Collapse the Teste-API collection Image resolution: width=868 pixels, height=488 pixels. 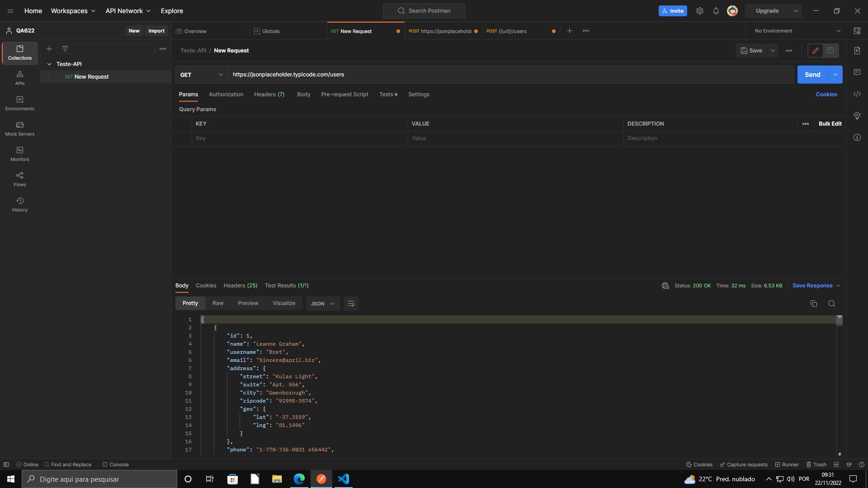[x=49, y=64]
